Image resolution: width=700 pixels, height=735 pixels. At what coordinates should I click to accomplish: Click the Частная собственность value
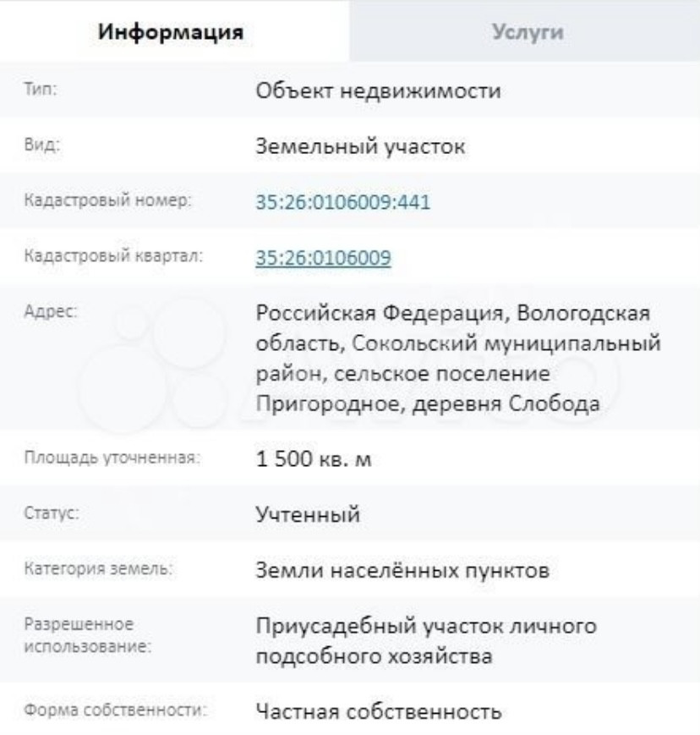[x=380, y=711]
